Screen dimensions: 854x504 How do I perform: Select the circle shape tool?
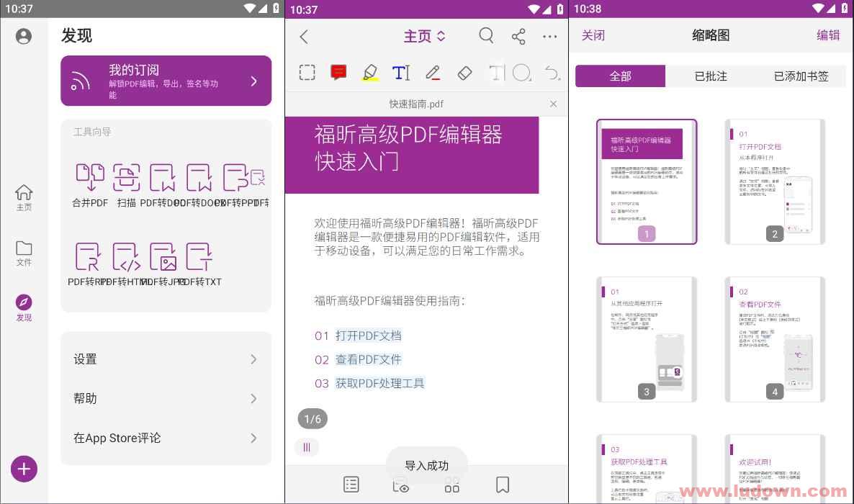pyautogui.click(x=522, y=73)
